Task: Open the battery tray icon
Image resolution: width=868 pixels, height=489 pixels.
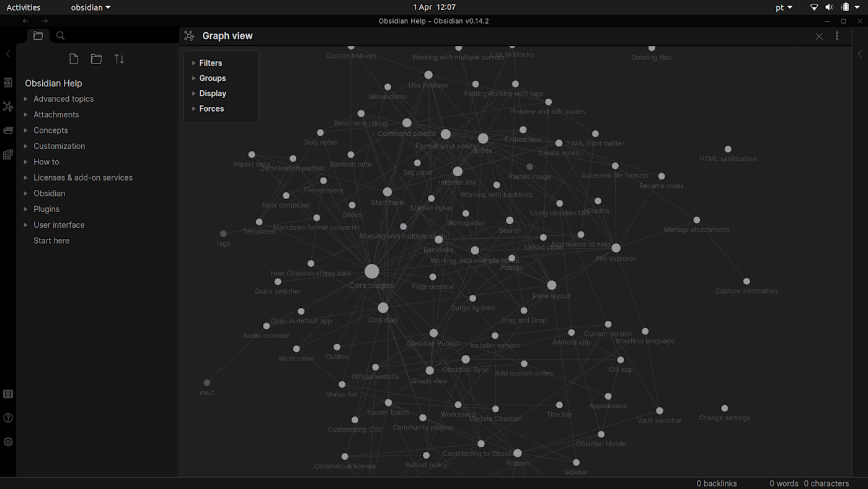Action: 845,7
